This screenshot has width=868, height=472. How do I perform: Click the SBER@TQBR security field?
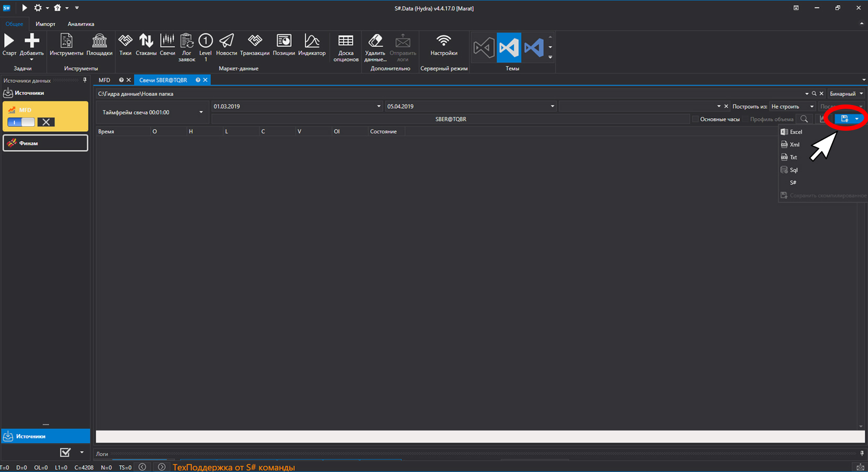(450, 119)
